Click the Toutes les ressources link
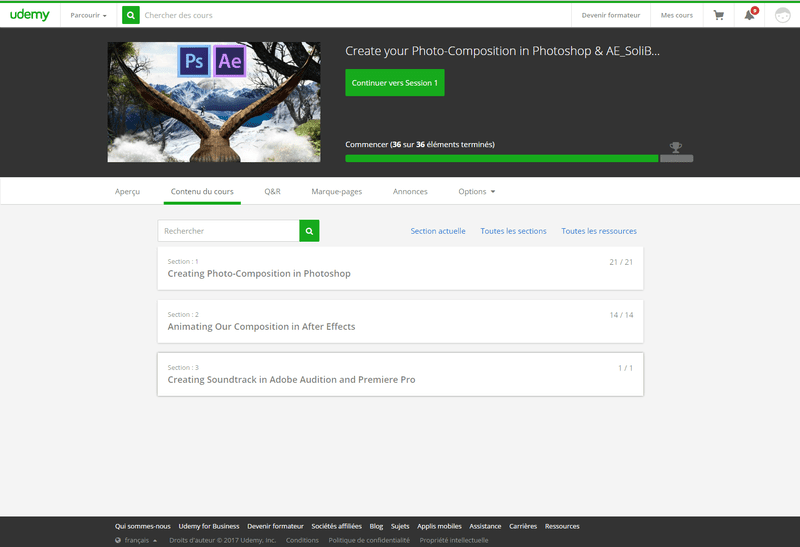Screen dimensions: 800x547 (x=599, y=231)
